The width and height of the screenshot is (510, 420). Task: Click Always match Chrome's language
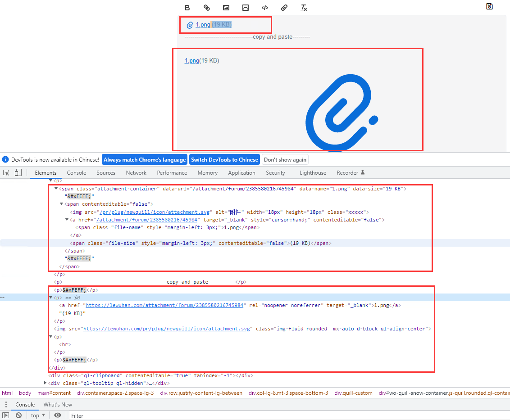145,160
